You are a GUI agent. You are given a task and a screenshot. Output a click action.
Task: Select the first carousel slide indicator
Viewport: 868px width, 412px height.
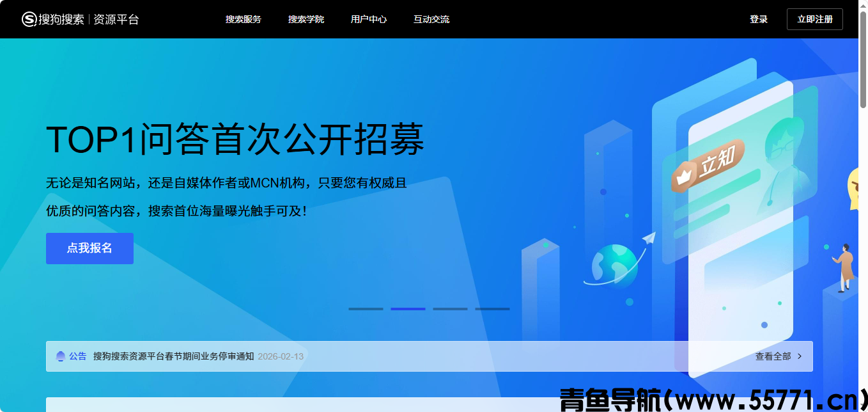pyautogui.click(x=366, y=309)
